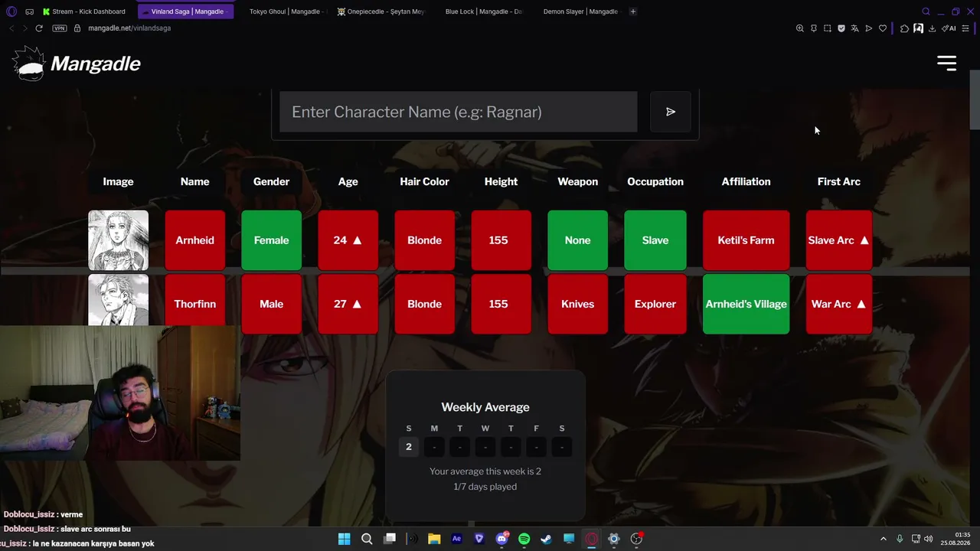Click the First Arc column header
This screenshot has width=980, height=551.
pos(839,181)
